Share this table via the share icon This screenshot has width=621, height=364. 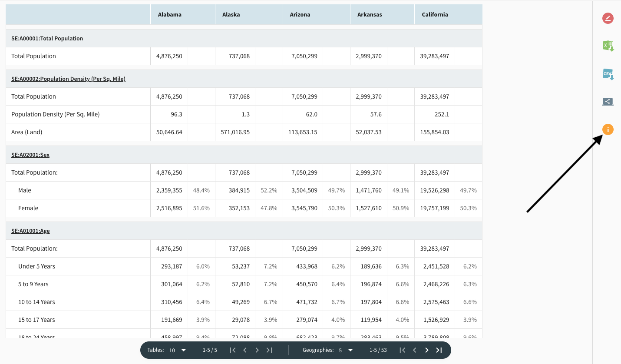click(x=608, y=101)
